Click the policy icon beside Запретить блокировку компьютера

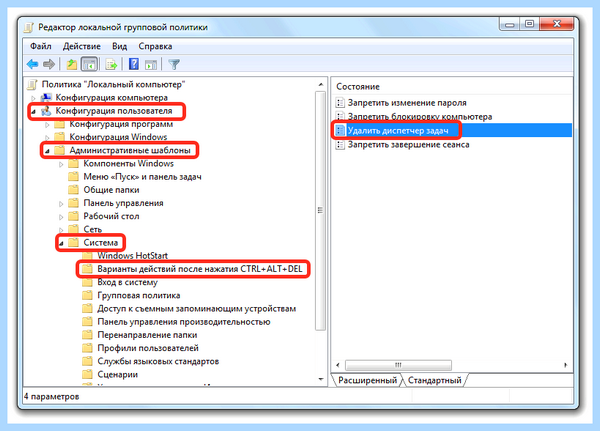[340, 116]
